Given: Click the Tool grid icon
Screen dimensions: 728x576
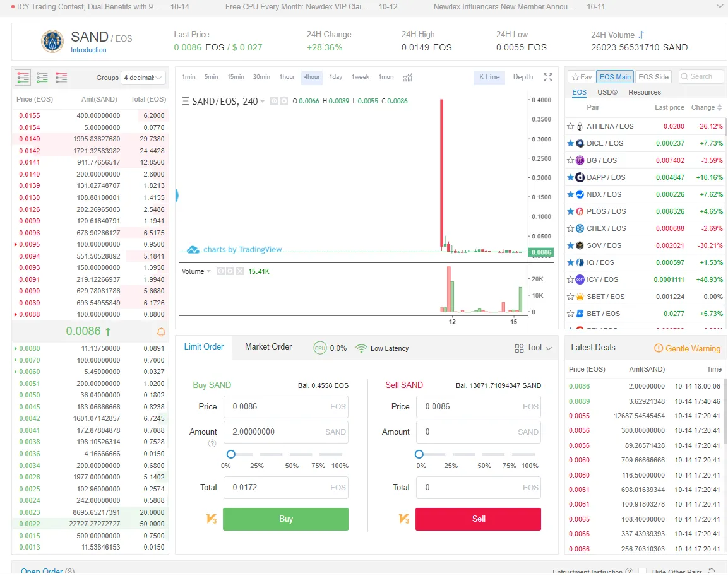Looking at the screenshot, I should tap(519, 348).
